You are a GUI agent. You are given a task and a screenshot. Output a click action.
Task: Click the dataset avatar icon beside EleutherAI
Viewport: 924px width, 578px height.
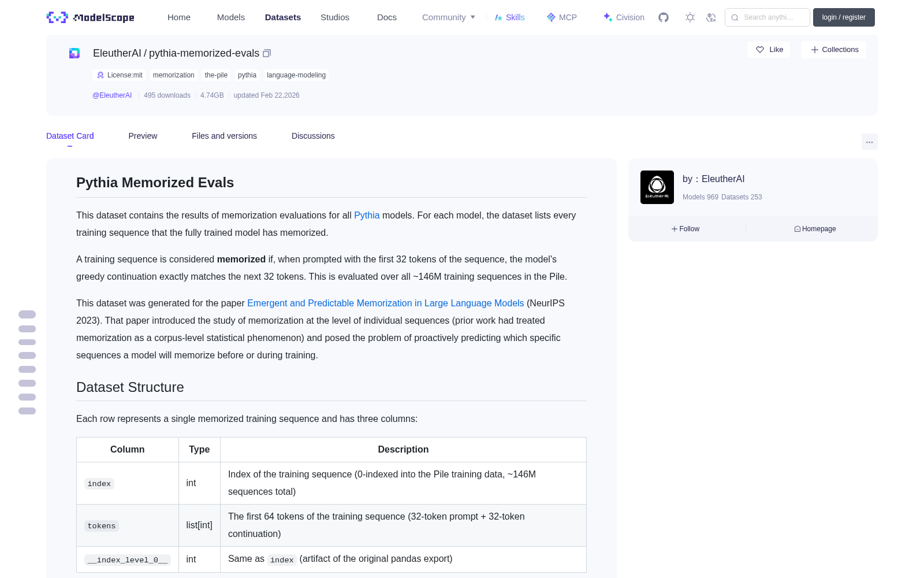click(x=74, y=53)
